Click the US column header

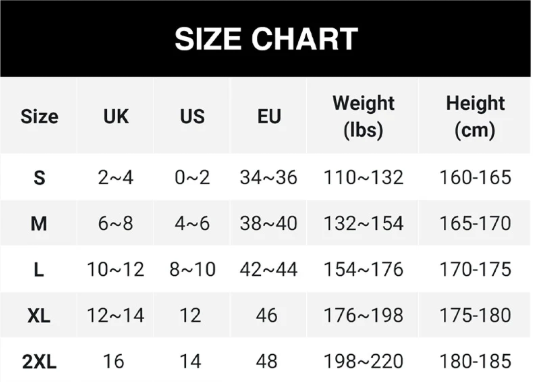pos(192,116)
